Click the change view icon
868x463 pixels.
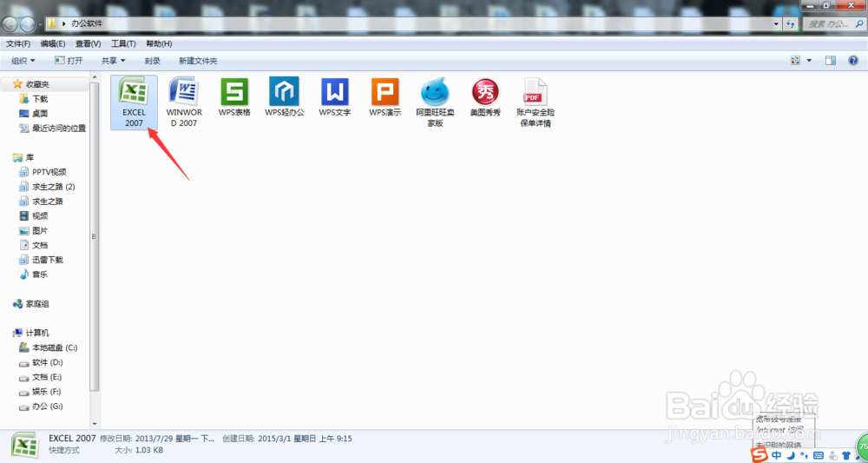[795, 60]
